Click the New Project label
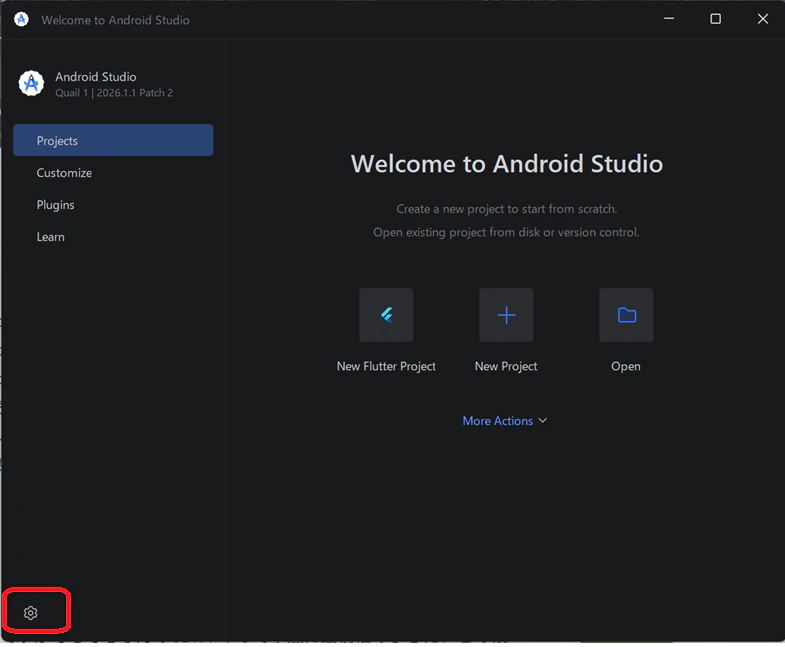785x647 pixels. [x=506, y=366]
